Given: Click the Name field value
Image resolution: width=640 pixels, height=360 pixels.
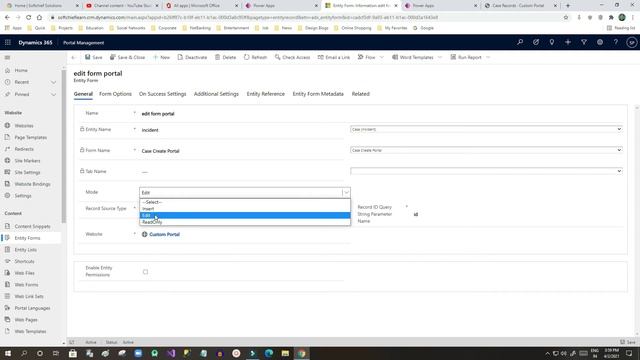Looking at the screenshot, I should [x=158, y=114].
